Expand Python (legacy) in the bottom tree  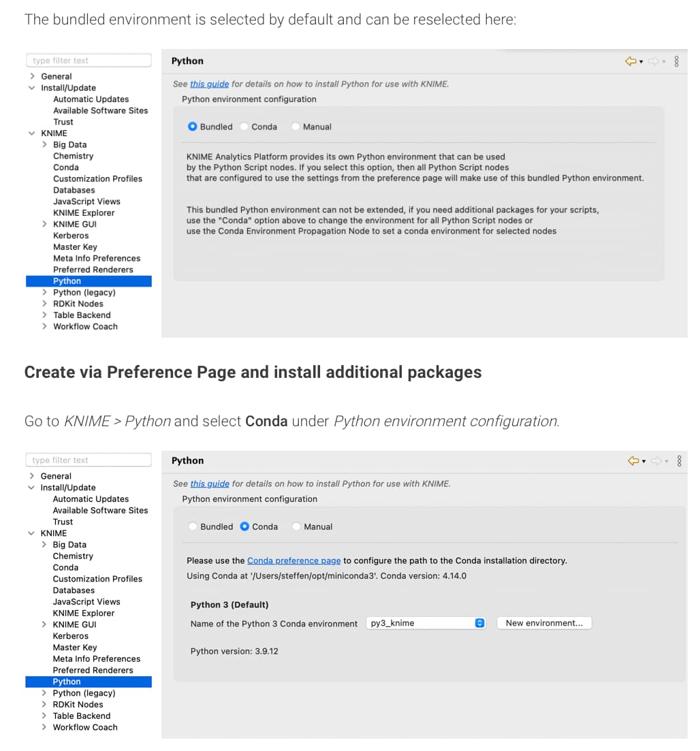pos(44,693)
